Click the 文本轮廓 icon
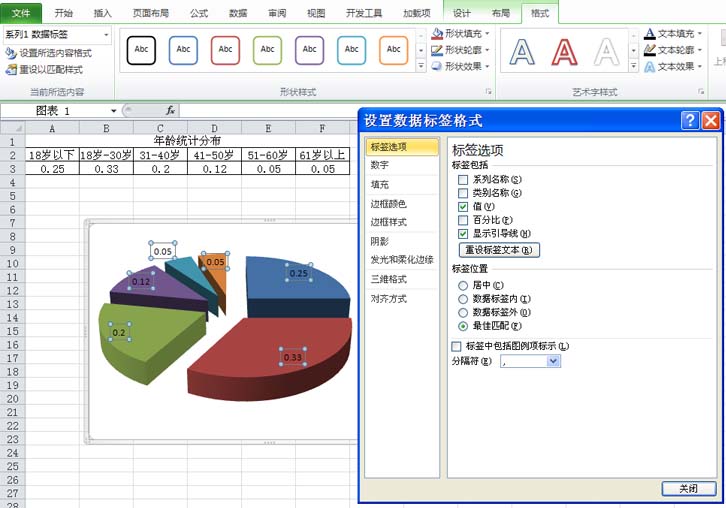Screen dimensions: 726x508 coord(650,50)
